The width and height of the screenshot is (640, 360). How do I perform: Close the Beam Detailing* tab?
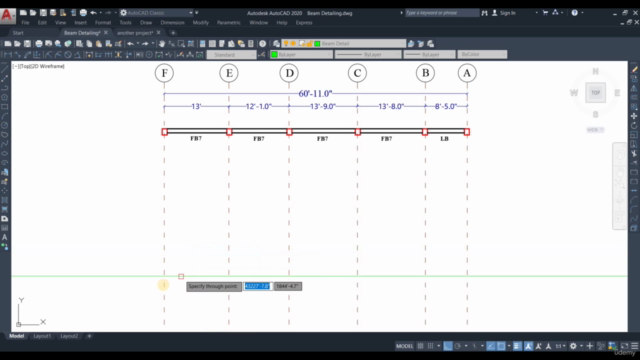click(106, 32)
